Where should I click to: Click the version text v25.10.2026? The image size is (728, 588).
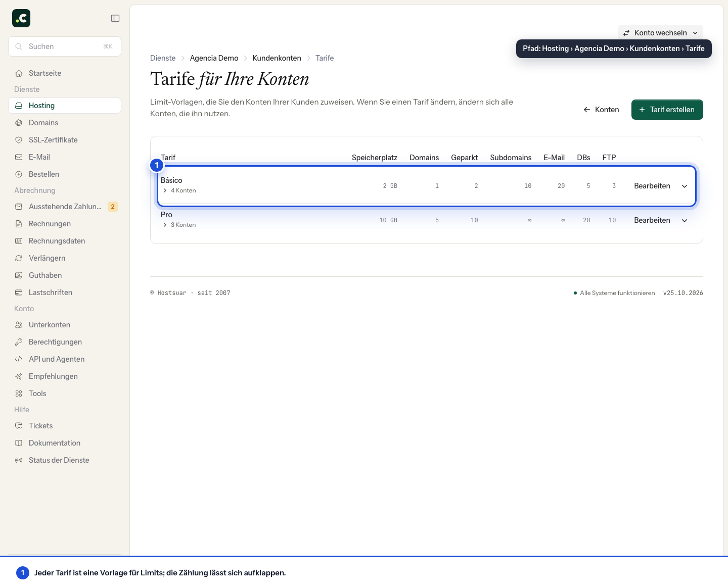683,293
